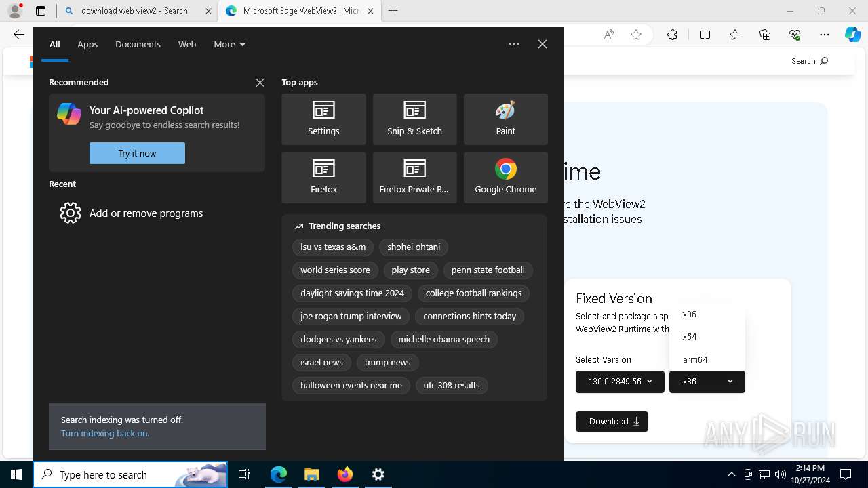Open version 130.0.2849.56 dropdown
868x488 pixels.
click(x=620, y=382)
